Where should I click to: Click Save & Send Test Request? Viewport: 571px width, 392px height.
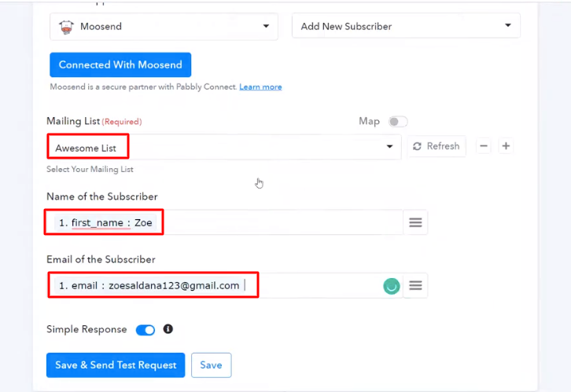(x=116, y=365)
